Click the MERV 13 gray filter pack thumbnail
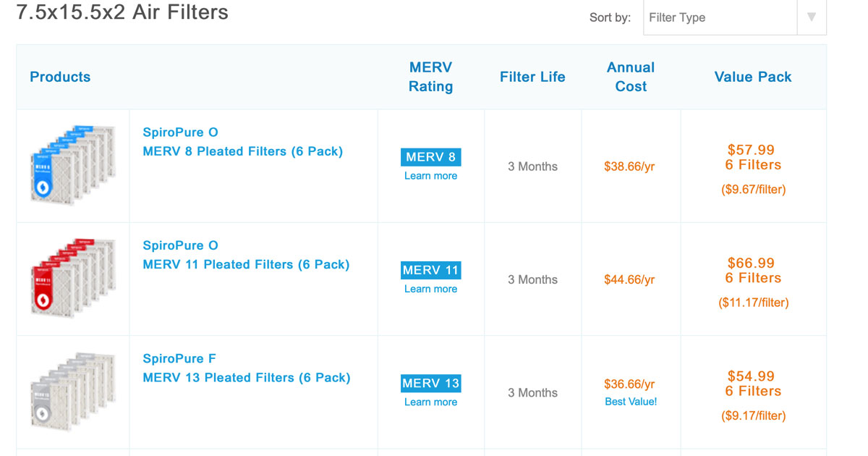This screenshot has height=456, width=868. coord(73,392)
